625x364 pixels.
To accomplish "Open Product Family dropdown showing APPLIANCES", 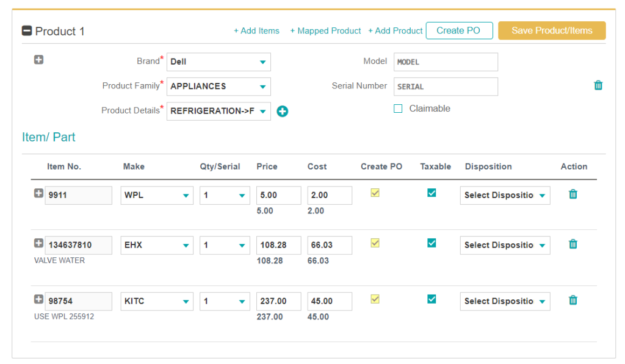I will [x=219, y=87].
